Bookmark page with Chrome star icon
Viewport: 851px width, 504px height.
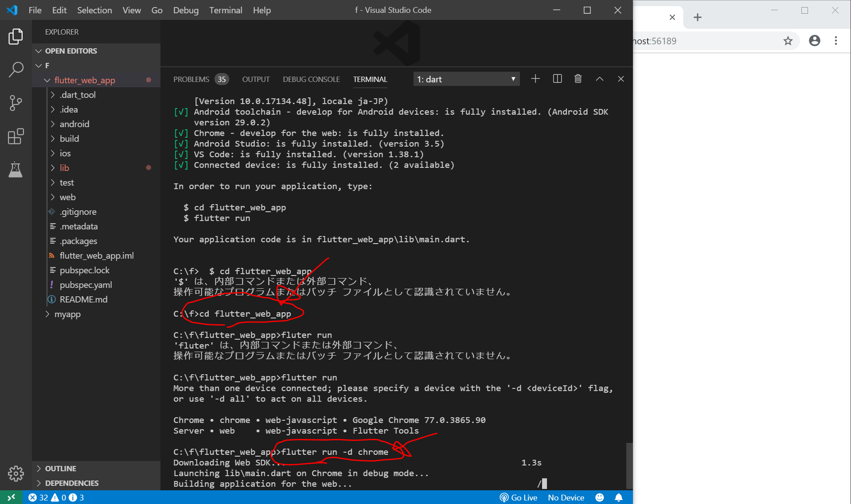coord(788,41)
